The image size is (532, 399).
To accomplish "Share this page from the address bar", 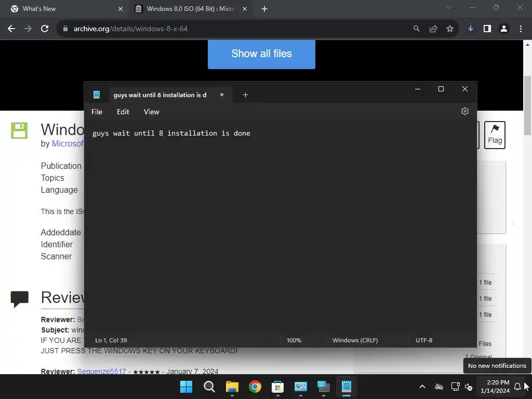I will tap(433, 29).
